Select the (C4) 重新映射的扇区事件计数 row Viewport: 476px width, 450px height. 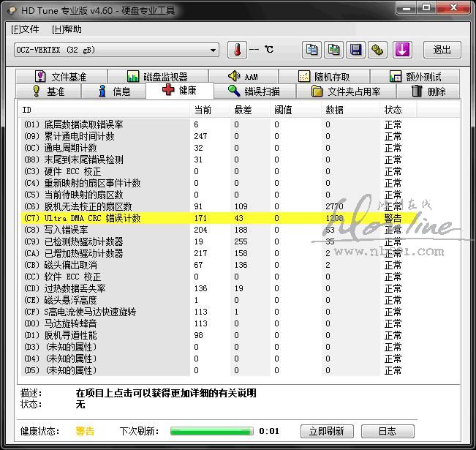point(219,183)
